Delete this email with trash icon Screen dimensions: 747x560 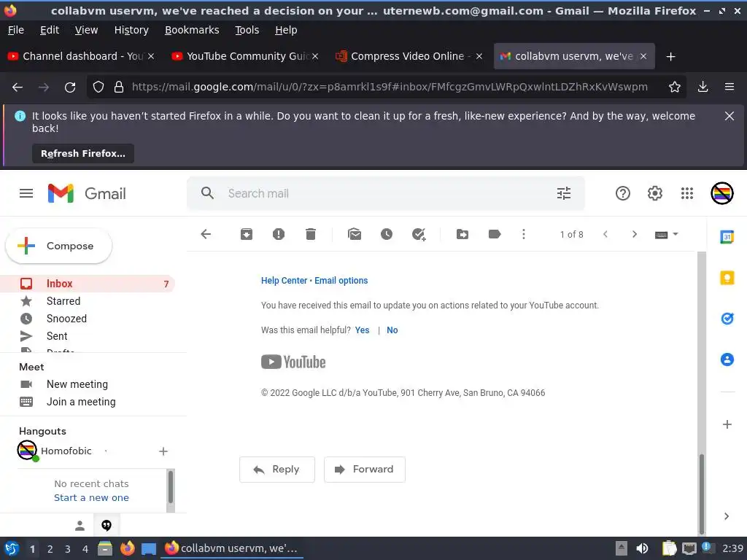pos(311,234)
